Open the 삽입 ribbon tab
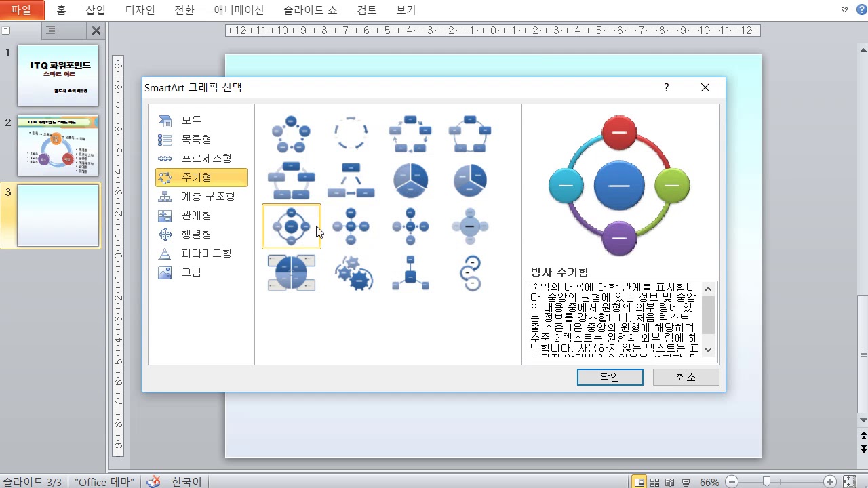 (x=96, y=10)
